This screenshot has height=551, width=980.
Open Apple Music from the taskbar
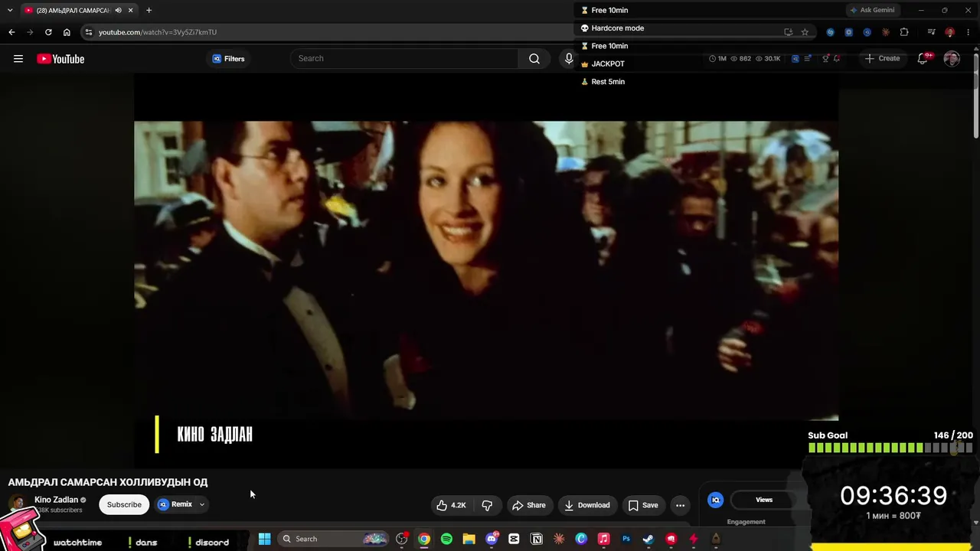click(x=603, y=539)
